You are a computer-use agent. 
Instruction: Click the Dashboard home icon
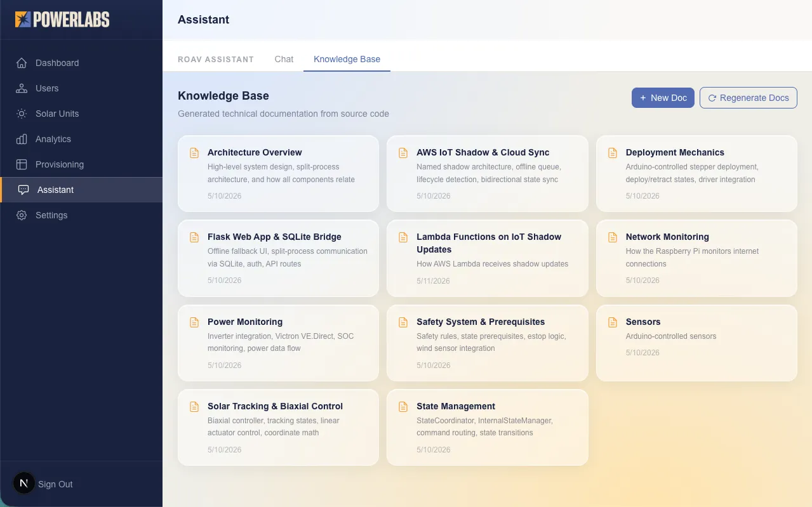pyautogui.click(x=22, y=63)
